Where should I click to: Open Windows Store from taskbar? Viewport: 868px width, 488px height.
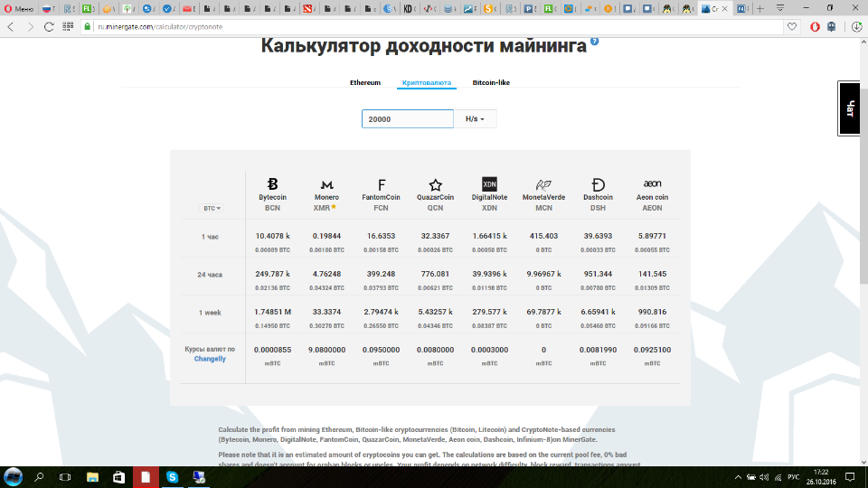pos(118,477)
